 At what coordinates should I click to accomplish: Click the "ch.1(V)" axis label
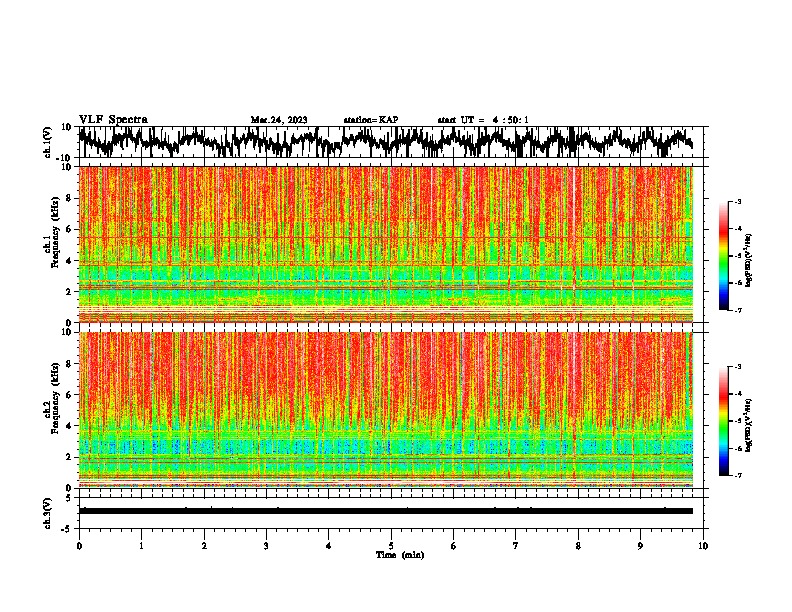pyautogui.click(x=48, y=142)
